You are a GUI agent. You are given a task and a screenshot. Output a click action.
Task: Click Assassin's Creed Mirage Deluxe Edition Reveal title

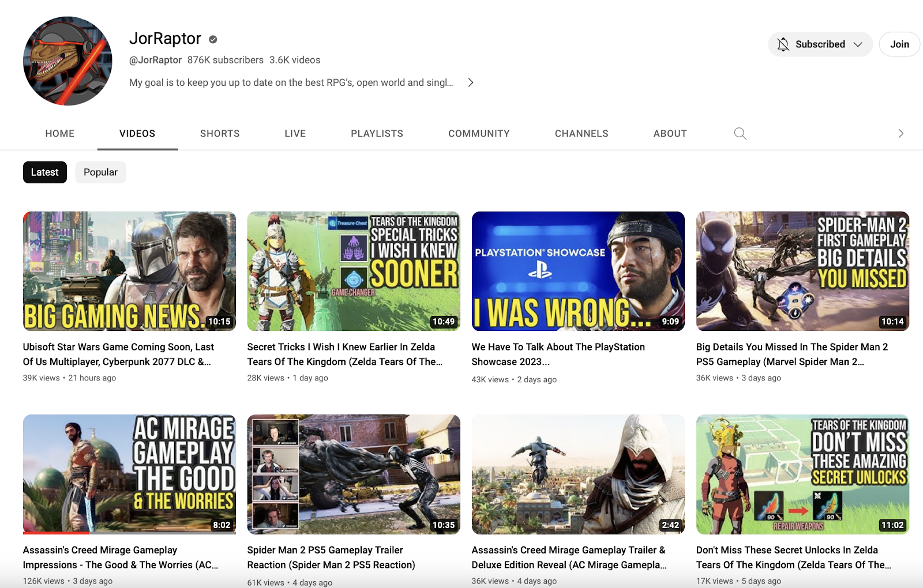[569, 558]
